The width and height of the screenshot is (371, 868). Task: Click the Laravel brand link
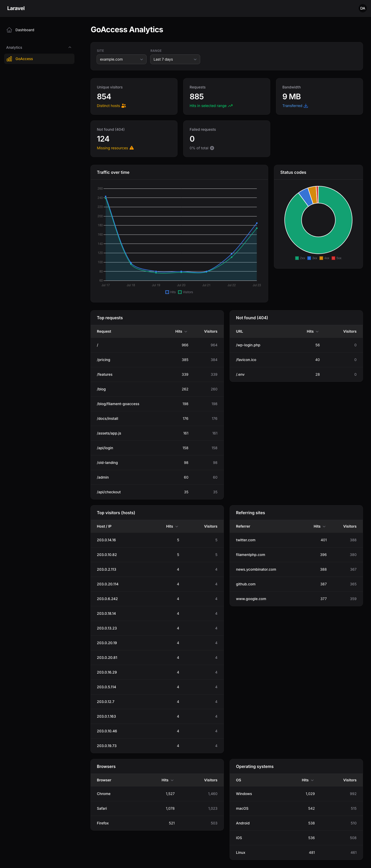[16, 9]
